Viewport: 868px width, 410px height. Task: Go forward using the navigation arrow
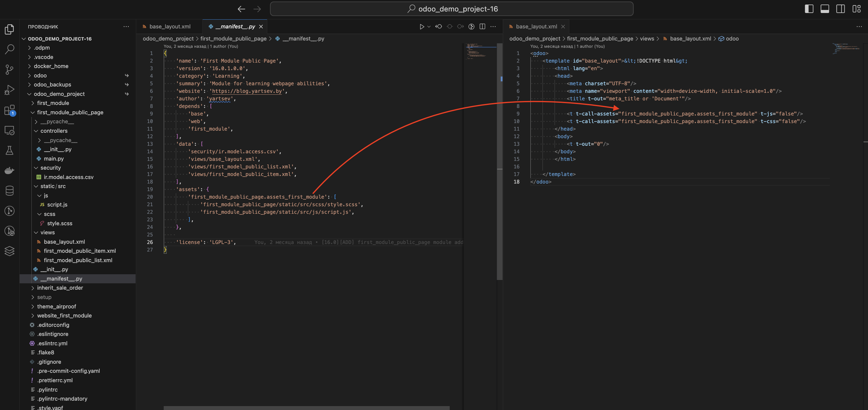tap(257, 9)
